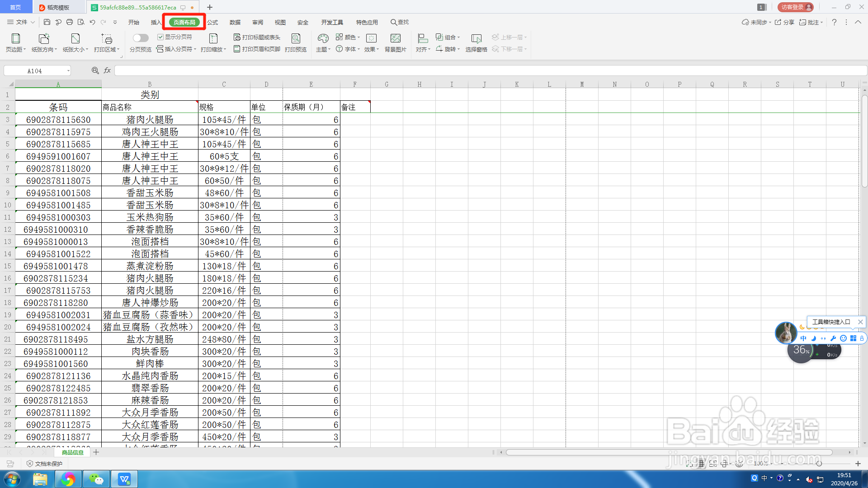Viewport: 868px width, 488px height.
Task: Click the 纸张方向 orientation icon
Action: pyautogui.click(x=44, y=39)
